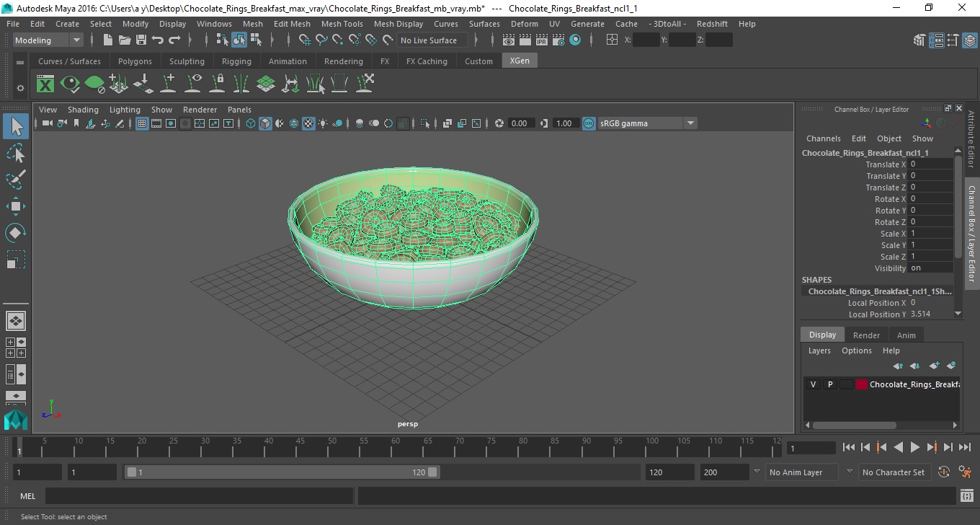Play the animation forwards
The width and height of the screenshot is (980, 525).
click(x=914, y=447)
